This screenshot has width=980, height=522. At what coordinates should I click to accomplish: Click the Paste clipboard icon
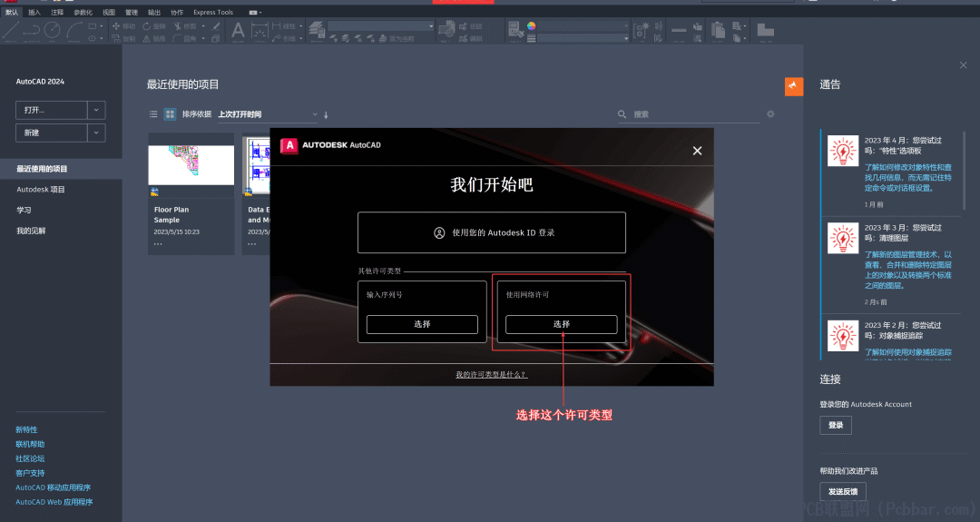click(x=718, y=29)
